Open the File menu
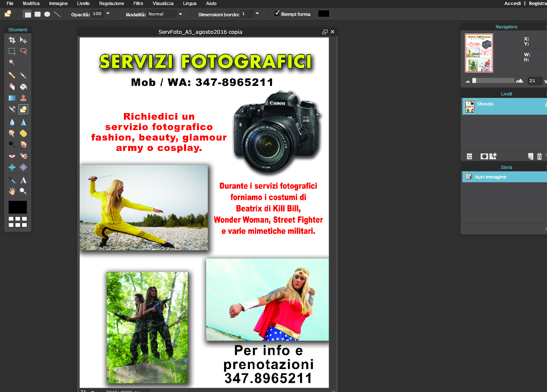The height and width of the screenshot is (392, 547). pos(10,3)
